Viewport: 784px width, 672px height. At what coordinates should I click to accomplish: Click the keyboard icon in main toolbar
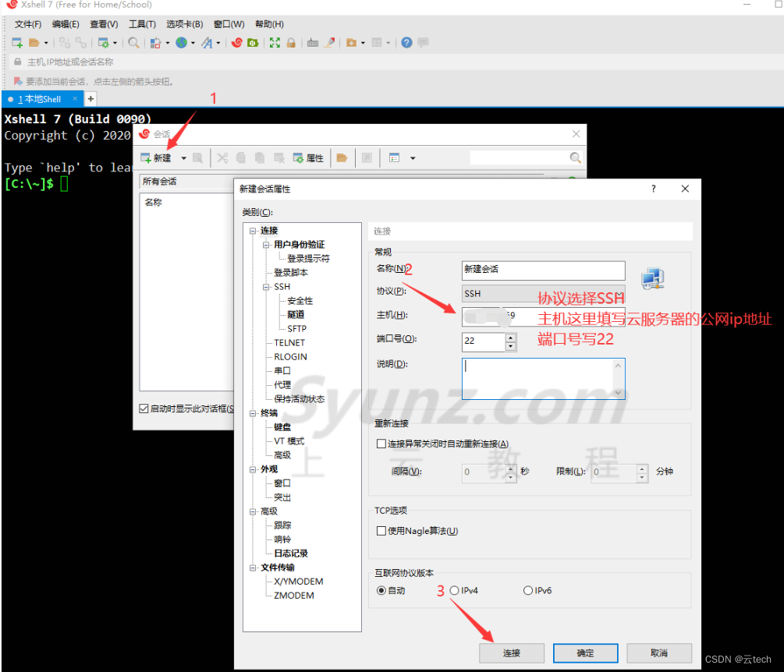(313, 43)
